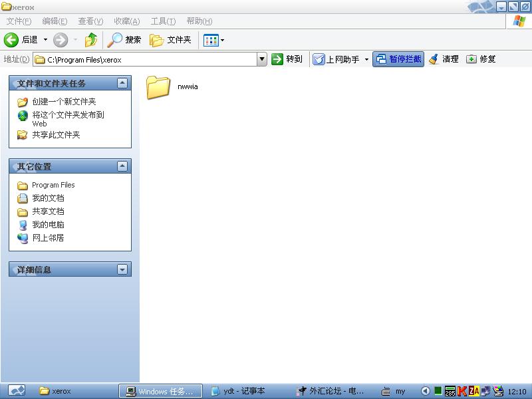Click the tray expand arrow icon
This screenshot has width=532, height=399.
tap(426, 391)
